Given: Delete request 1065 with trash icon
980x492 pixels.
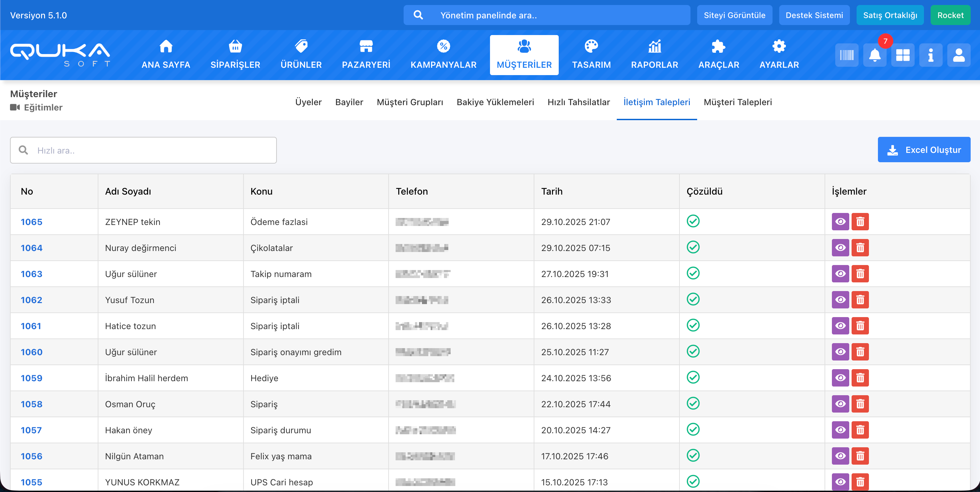Looking at the screenshot, I should click(860, 222).
